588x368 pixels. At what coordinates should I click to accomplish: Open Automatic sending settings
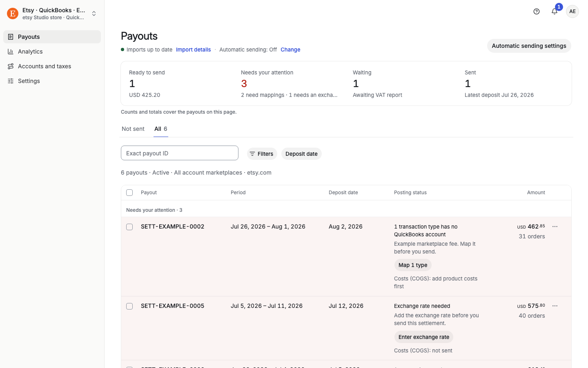pyautogui.click(x=529, y=46)
